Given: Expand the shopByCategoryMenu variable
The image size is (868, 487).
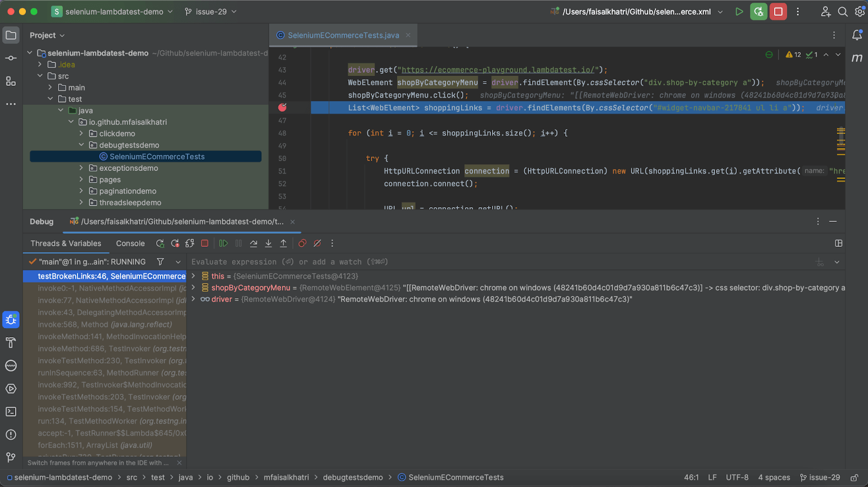Looking at the screenshot, I should point(193,287).
